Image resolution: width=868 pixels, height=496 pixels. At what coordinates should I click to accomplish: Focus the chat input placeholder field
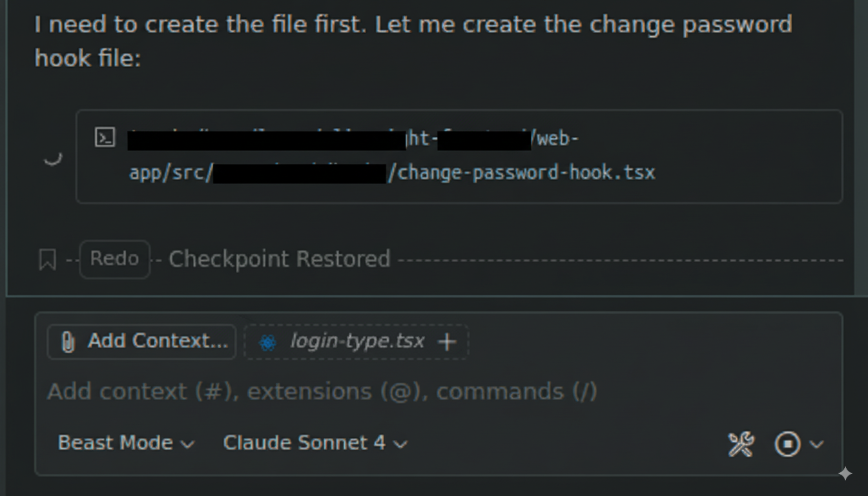click(323, 391)
